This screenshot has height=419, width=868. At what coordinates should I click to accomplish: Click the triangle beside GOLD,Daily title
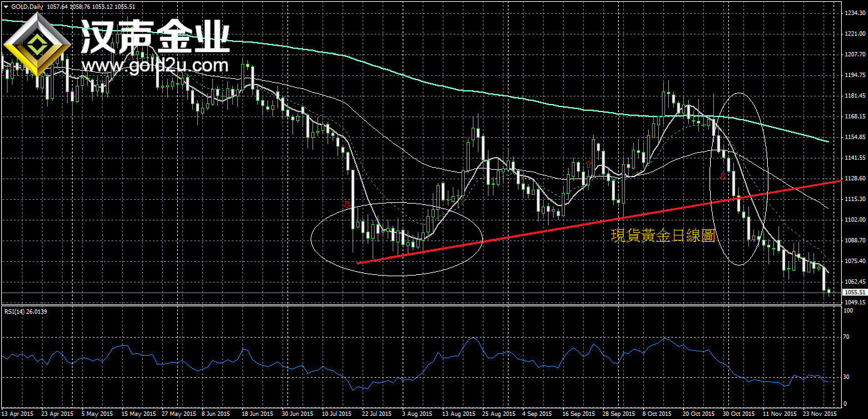(5, 6)
